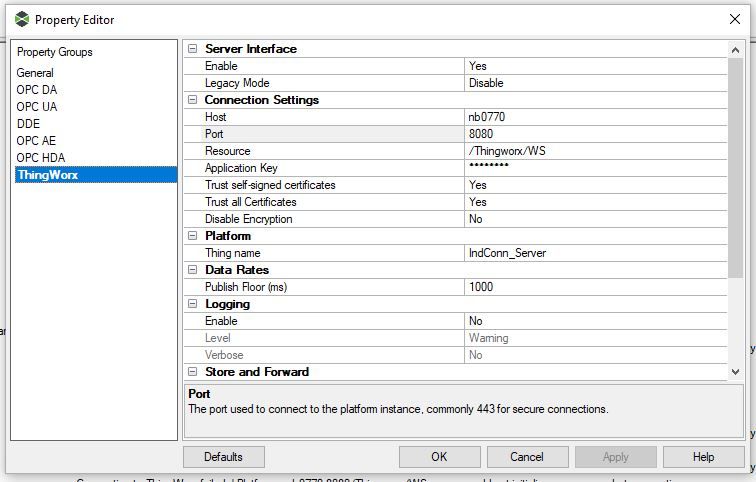
Task: Open Help for the property editor
Action: coord(704,456)
